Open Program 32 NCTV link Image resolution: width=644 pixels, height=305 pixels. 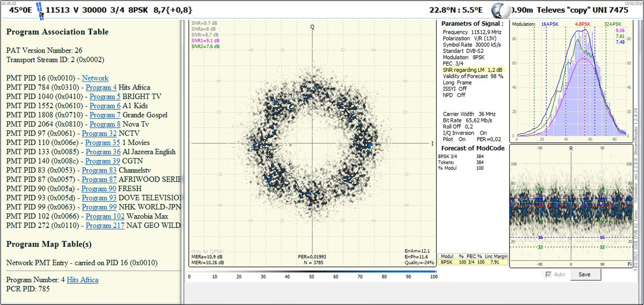click(99, 133)
